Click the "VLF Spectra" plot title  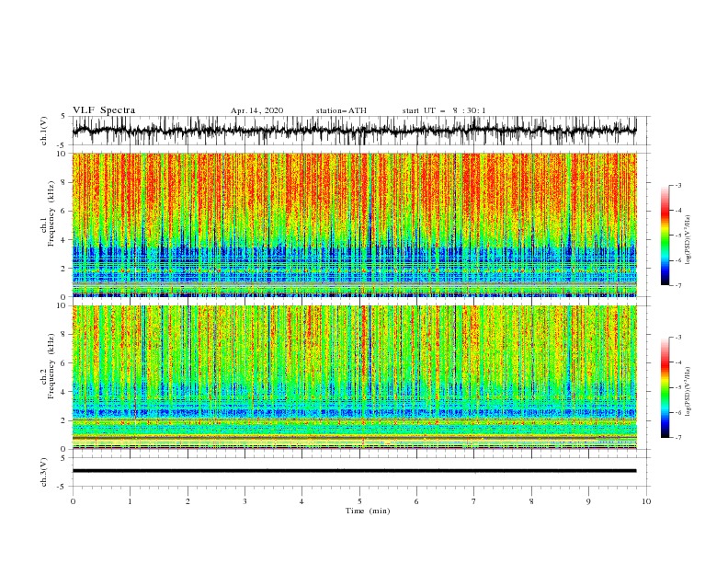point(104,110)
